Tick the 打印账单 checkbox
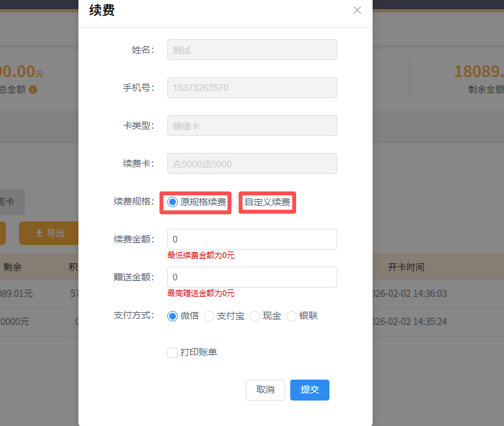The height and width of the screenshot is (426, 504). pyautogui.click(x=173, y=353)
